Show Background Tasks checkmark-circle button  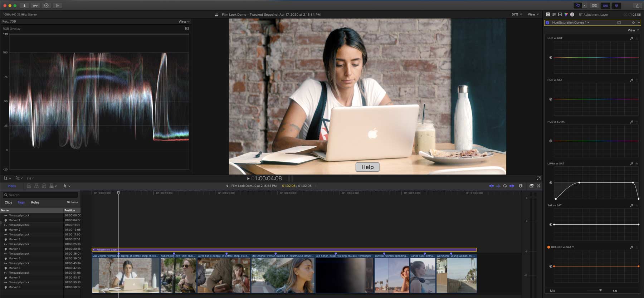coord(47,5)
